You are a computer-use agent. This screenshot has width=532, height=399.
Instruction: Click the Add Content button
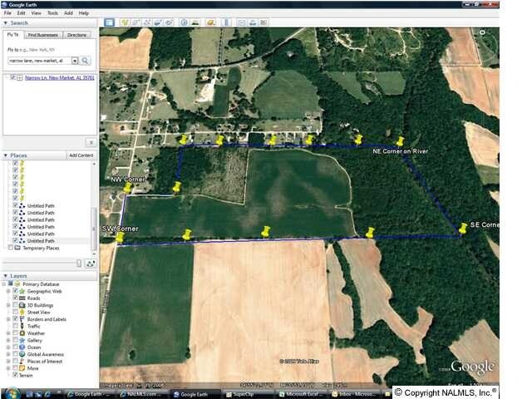click(81, 155)
